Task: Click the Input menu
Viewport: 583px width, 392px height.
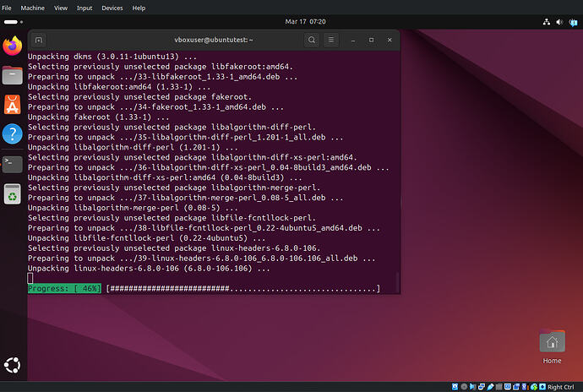Action: click(84, 8)
